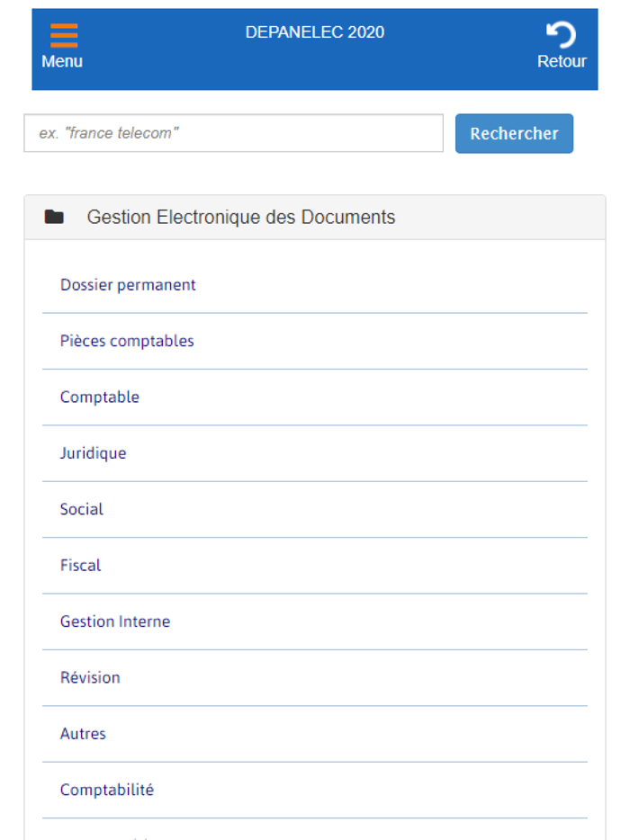
Task: Click the 'Menu' text label
Action: click(62, 61)
